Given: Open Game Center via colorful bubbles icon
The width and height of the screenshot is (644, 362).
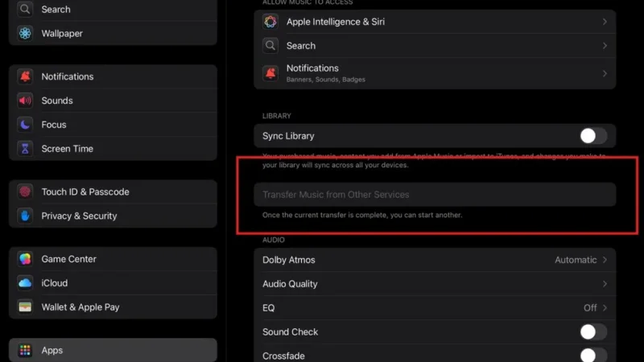Looking at the screenshot, I should click(25, 259).
